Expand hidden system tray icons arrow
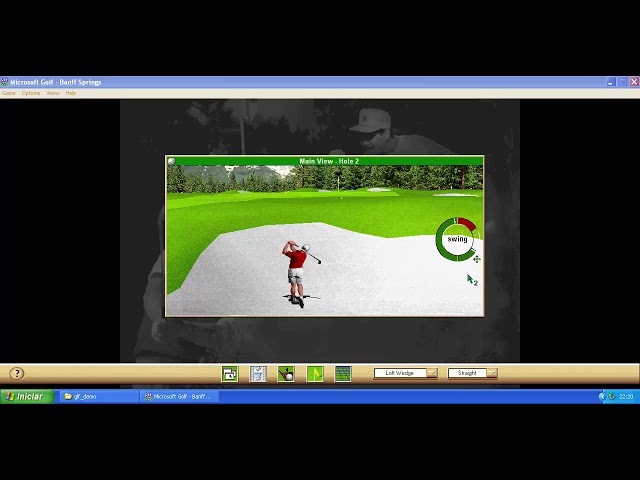Viewport: 640px width, 480px height. click(601, 396)
